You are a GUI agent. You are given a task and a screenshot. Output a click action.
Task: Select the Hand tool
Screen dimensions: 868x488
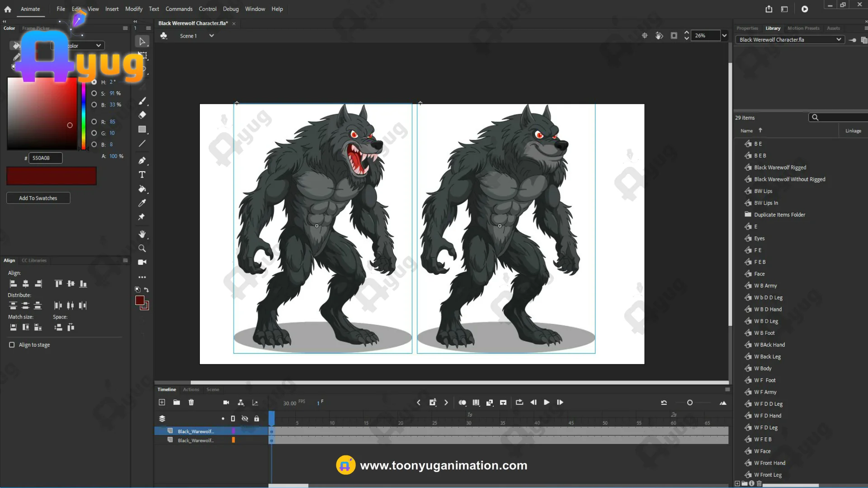pos(142,234)
